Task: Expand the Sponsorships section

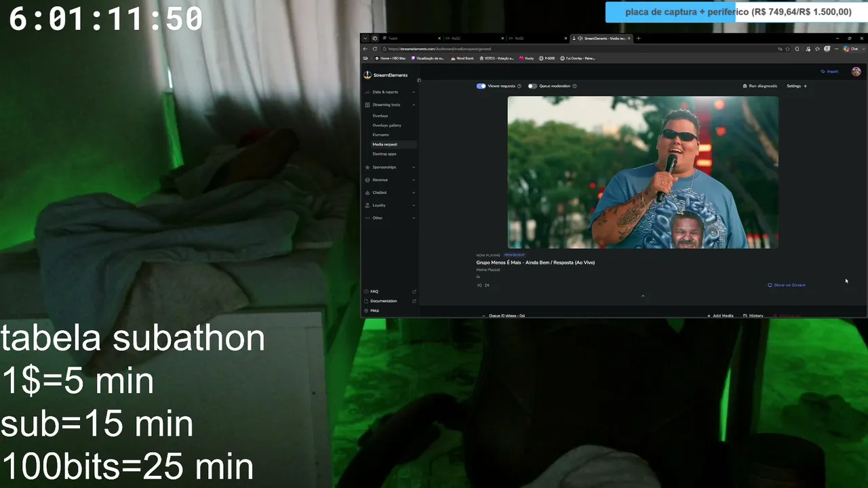Action: [414, 167]
